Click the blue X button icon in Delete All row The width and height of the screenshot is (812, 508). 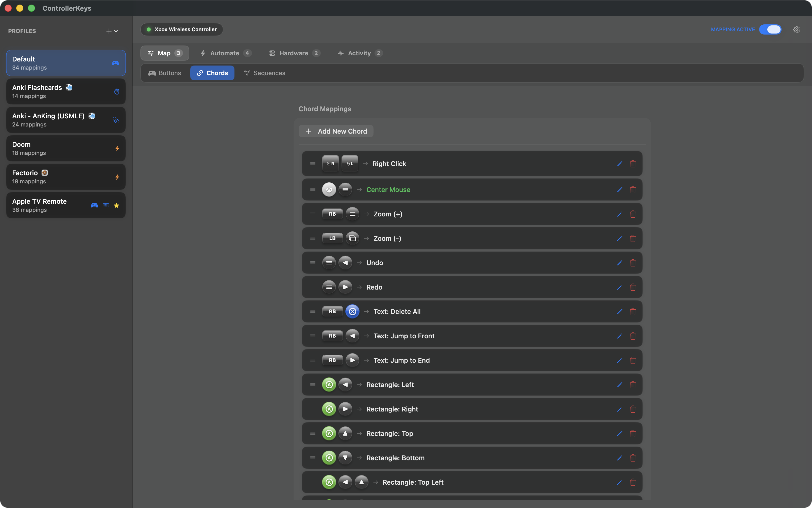[352, 311]
